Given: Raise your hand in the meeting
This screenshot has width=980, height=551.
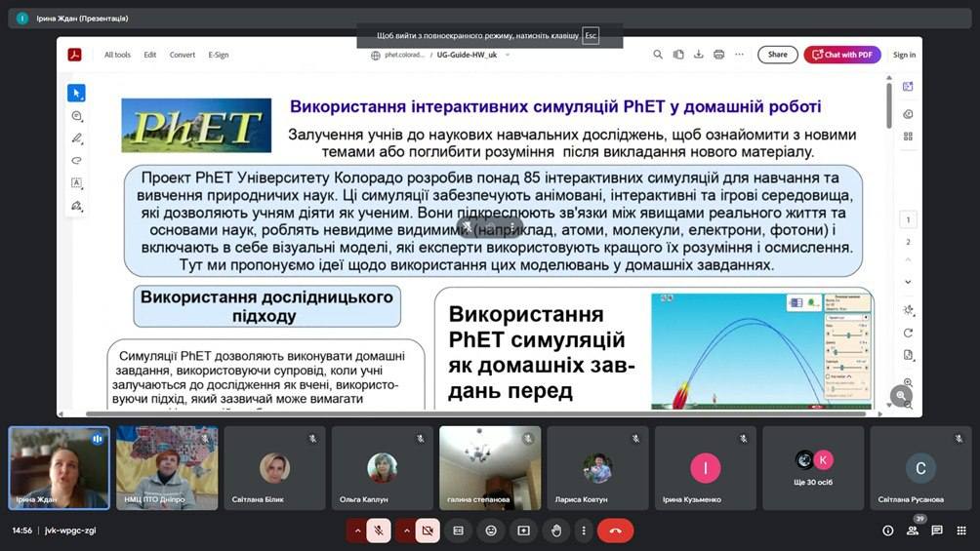Looking at the screenshot, I should [556, 531].
